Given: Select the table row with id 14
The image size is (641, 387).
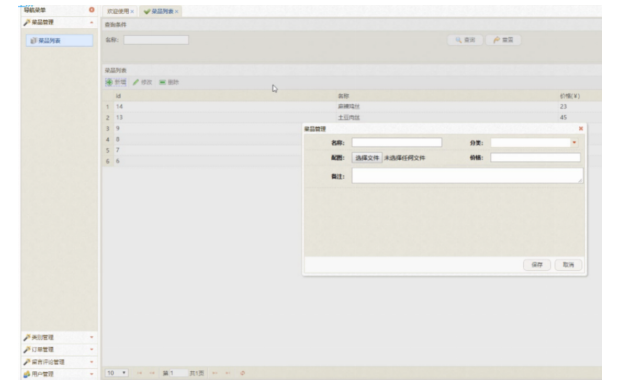Looking at the screenshot, I should click(352, 107).
